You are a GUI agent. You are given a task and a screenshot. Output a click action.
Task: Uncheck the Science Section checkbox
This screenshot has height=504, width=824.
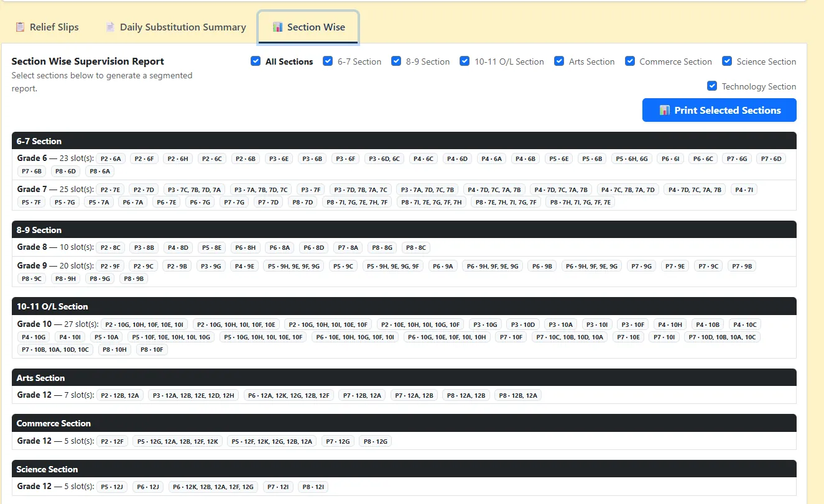pos(727,61)
